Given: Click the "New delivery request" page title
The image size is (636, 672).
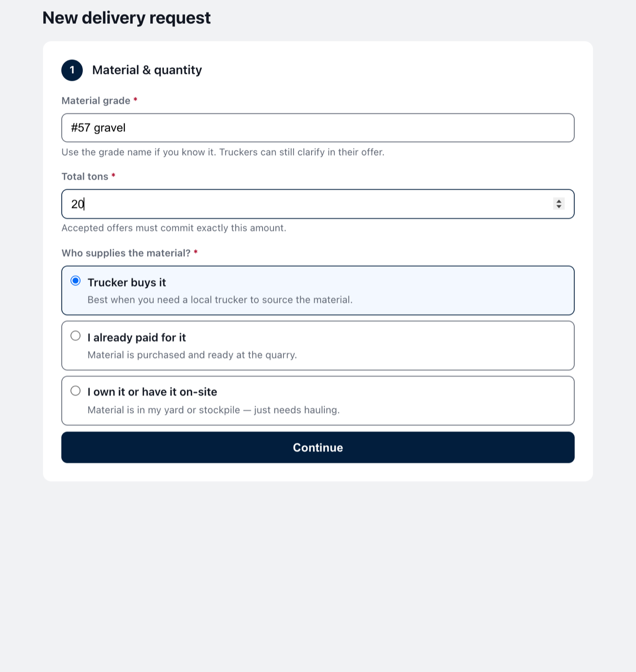Looking at the screenshot, I should pyautogui.click(x=127, y=18).
